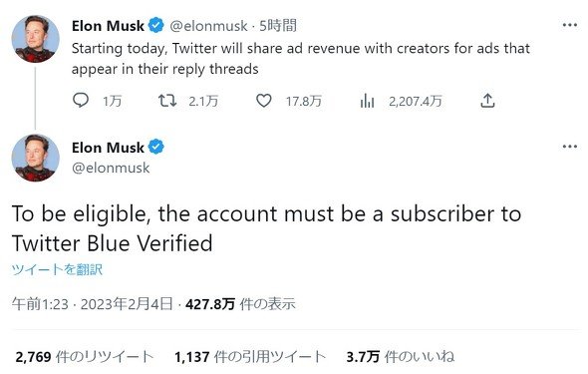Click the @elonmusk handle below second name

[111, 168]
